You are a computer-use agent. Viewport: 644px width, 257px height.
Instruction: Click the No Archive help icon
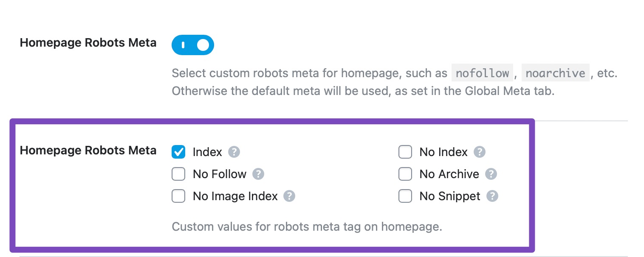pyautogui.click(x=491, y=174)
